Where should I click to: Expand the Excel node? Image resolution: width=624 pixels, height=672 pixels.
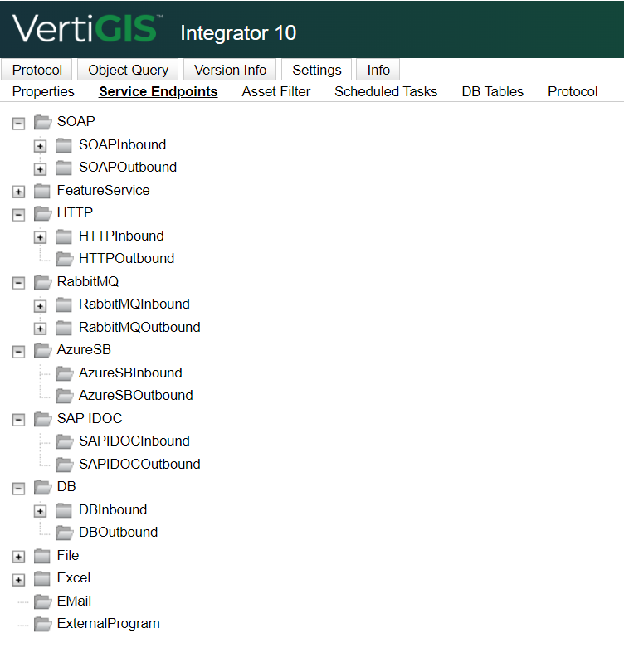pyautogui.click(x=18, y=580)
